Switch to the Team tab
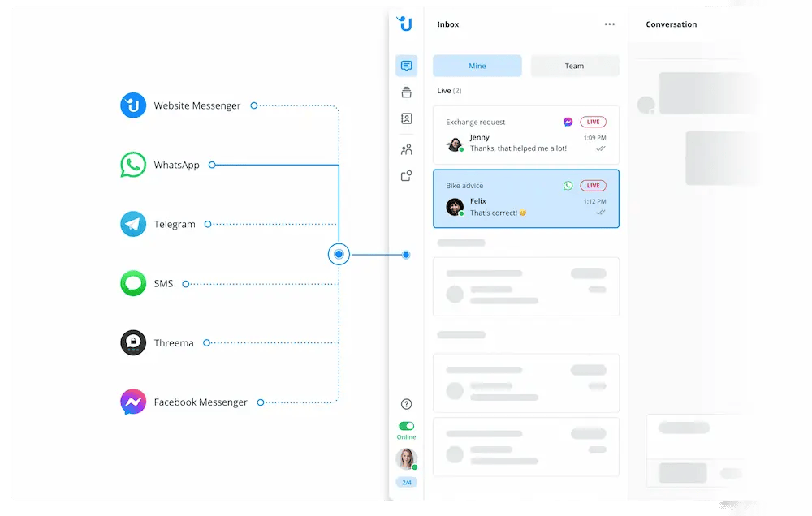The height and width of the screenshot is (516, 812). pos(574,66)
